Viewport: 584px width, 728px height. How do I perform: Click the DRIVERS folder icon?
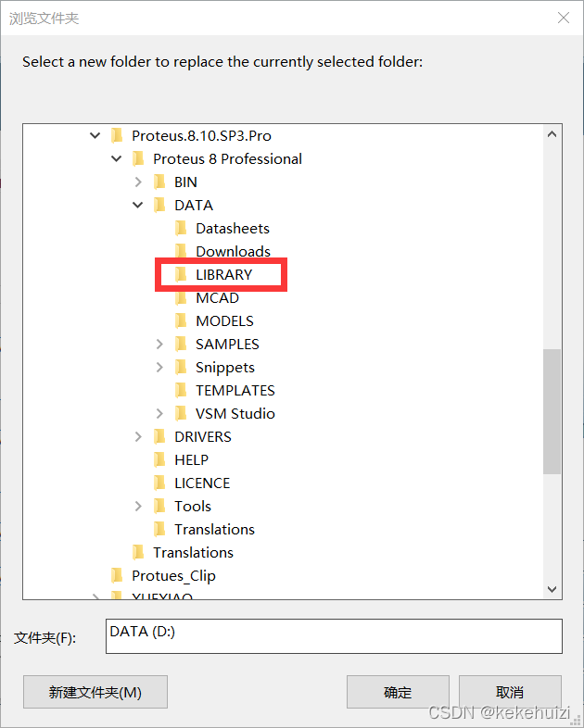159,436
